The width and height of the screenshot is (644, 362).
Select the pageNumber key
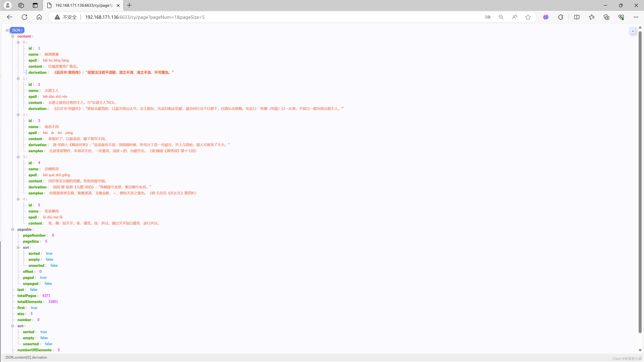point(34,235)
